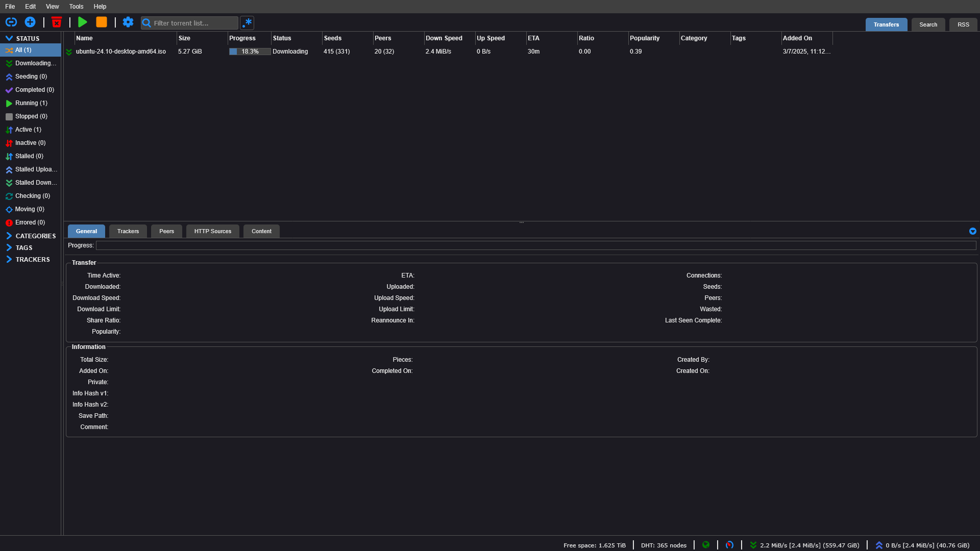
Task: Open the View menu
Action: (x=52, y=7)
